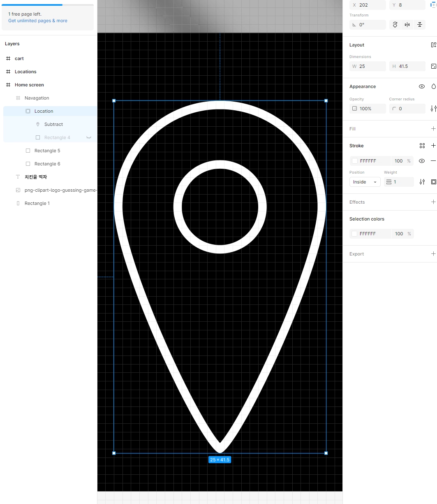The width and height of the screenshot is (437, 504).
Task: Add an effect to the selection
Action: [x=433, y=202]
